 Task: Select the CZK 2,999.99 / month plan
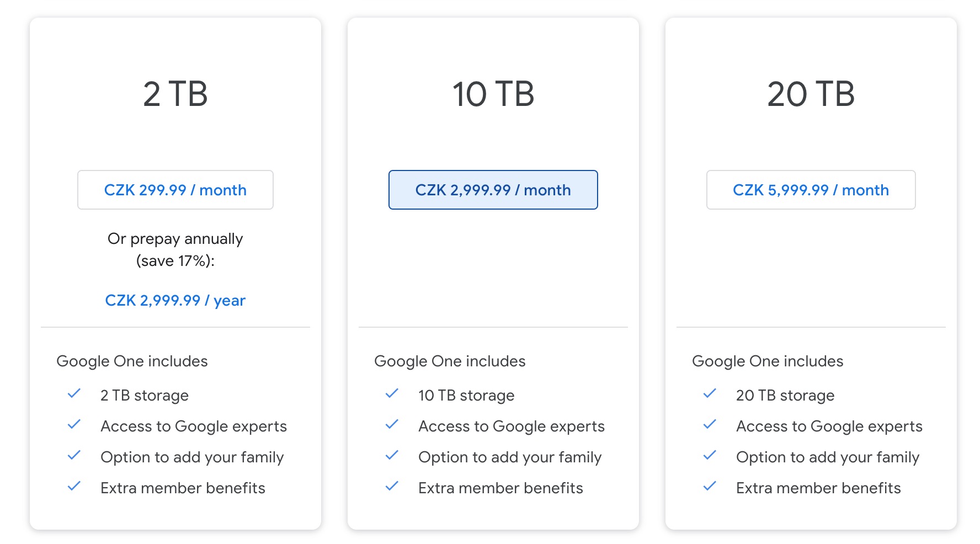[493, 190]
